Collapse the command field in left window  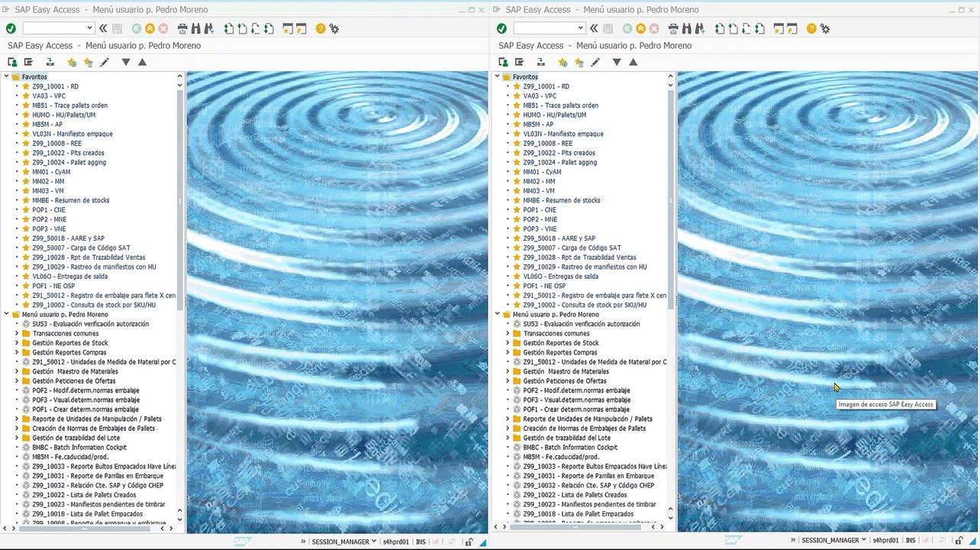pyautogui.click(x=103, y=28)
